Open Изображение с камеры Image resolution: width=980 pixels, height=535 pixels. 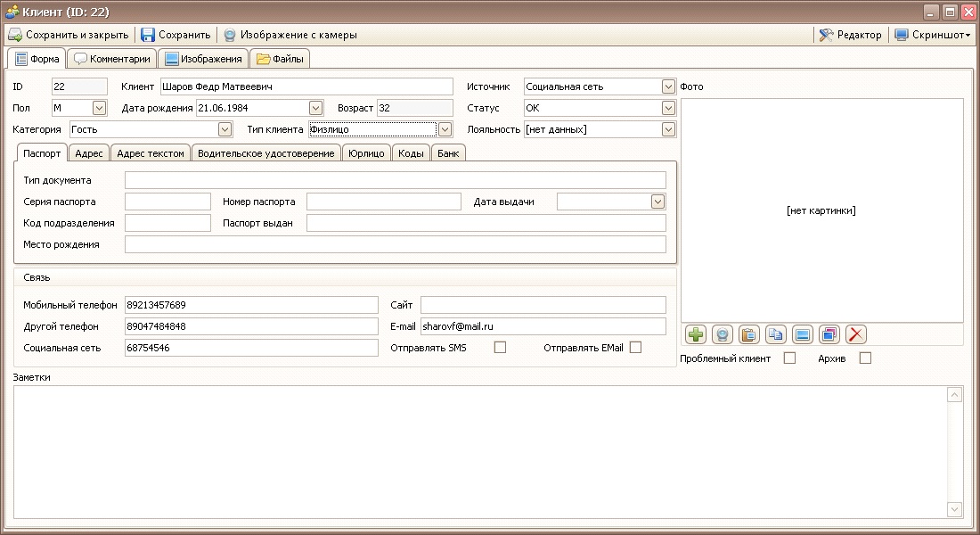(290, 35)
